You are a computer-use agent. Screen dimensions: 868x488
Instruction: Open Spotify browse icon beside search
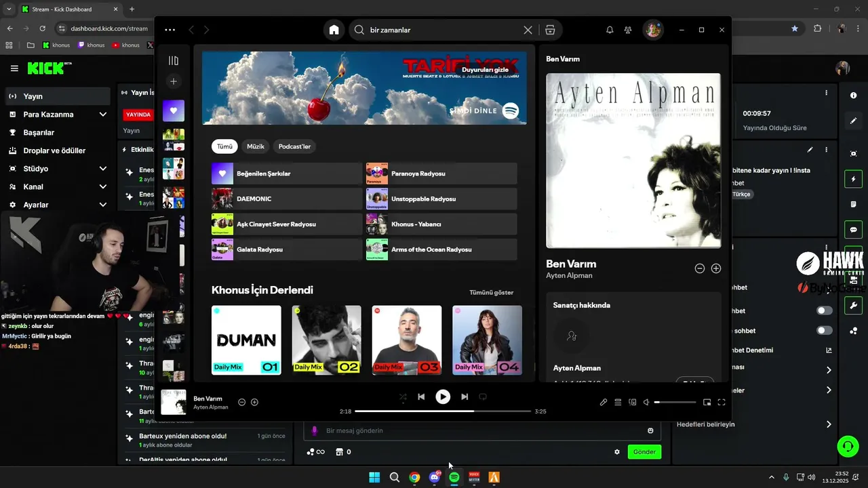(550, 30)
